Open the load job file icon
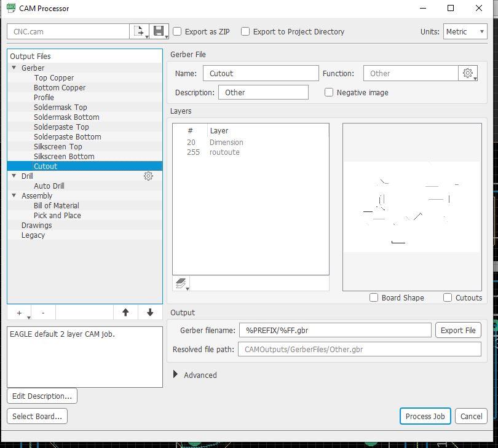 tap(139, 31)
